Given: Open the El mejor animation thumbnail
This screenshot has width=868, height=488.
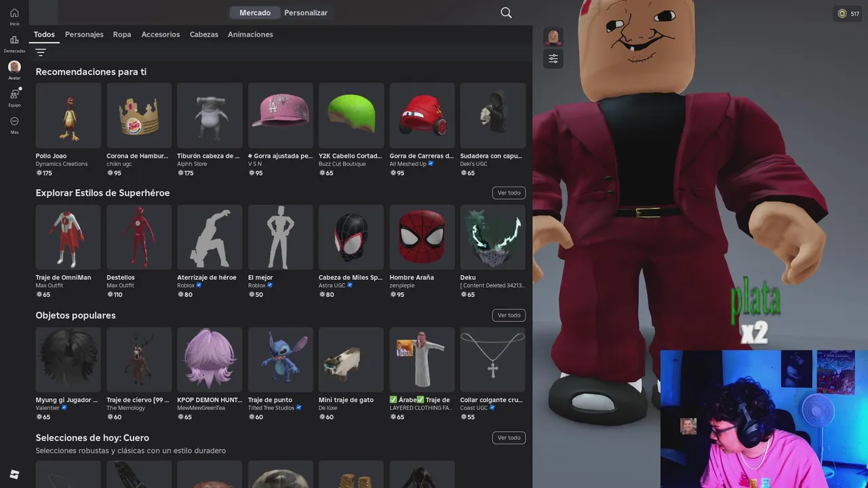Looking at the screenshot, I should tap(281, 237).
